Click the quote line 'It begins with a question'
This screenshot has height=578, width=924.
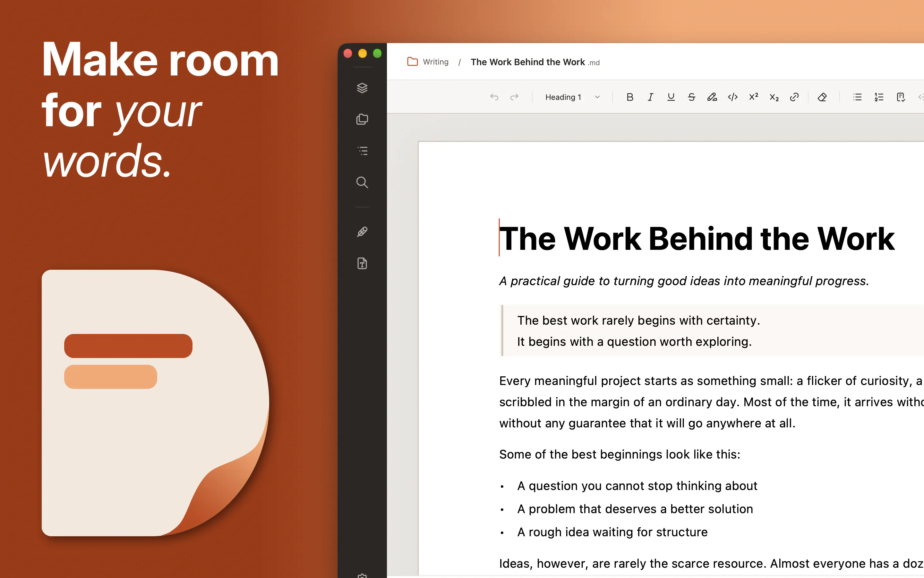click(634, 341)
